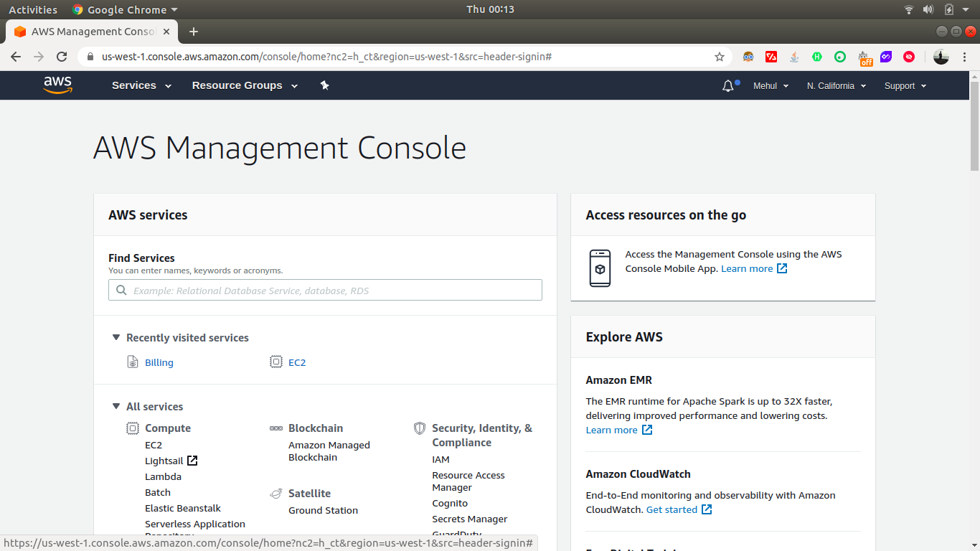Open Lambda service link
Screen dimensions: 980x551
(x=163, y=476)
